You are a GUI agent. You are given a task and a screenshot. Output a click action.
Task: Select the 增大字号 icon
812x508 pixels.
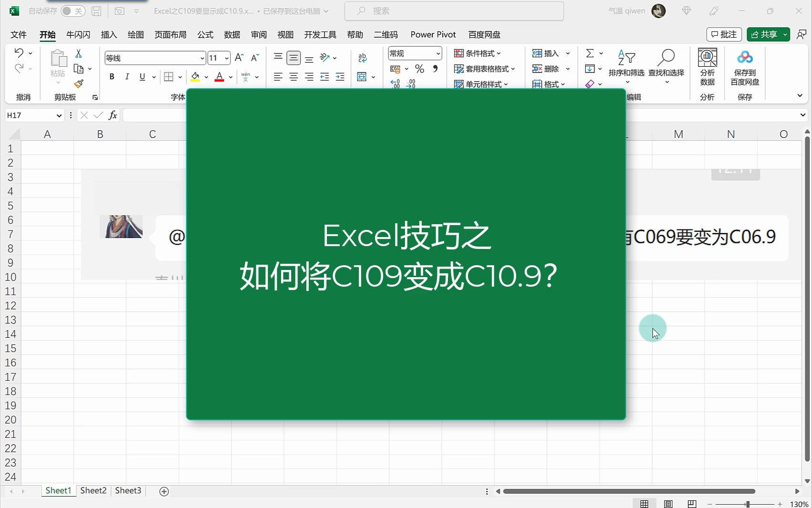(238, 57)
